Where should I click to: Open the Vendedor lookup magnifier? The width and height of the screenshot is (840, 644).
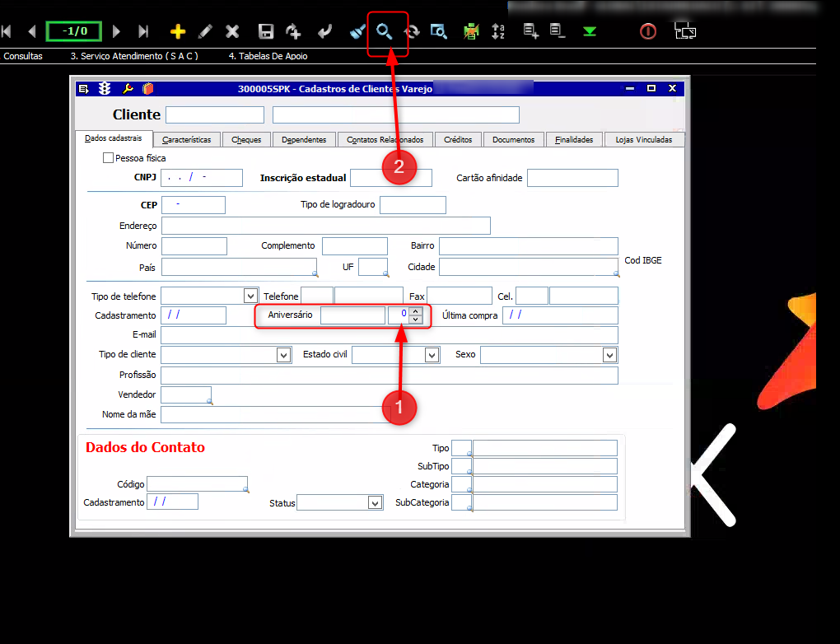209,401
